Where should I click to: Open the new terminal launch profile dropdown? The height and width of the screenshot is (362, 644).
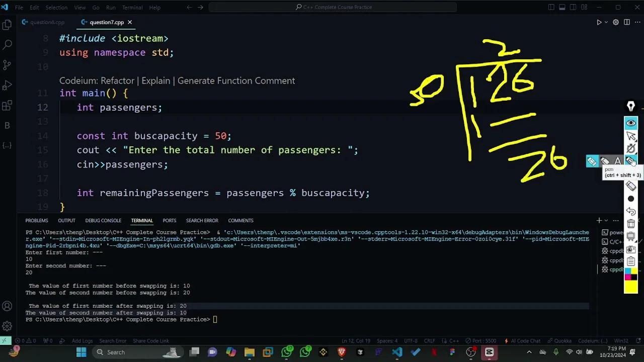606,220
